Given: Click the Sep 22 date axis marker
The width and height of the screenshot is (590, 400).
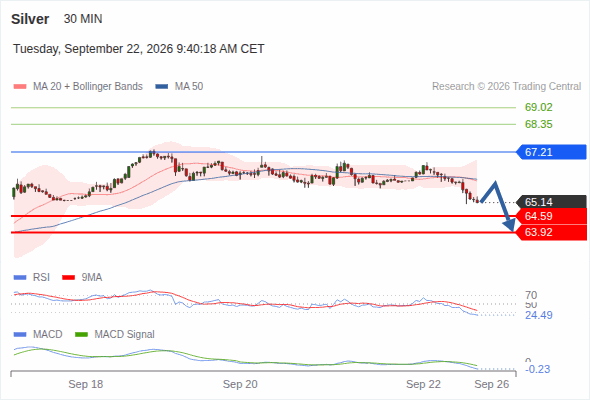Looking at the screenshot, I should pos(423,384).
